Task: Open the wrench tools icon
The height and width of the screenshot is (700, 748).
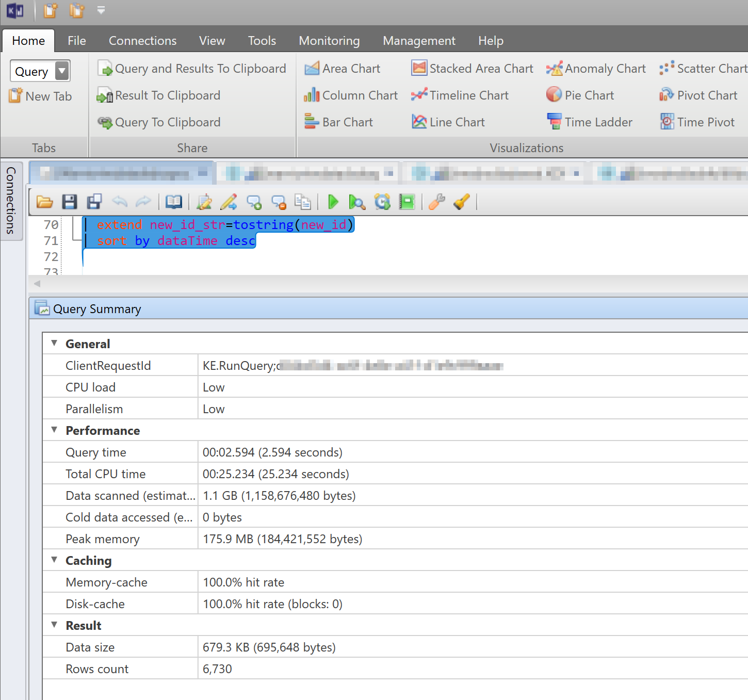Action: (x=437, y=202)
